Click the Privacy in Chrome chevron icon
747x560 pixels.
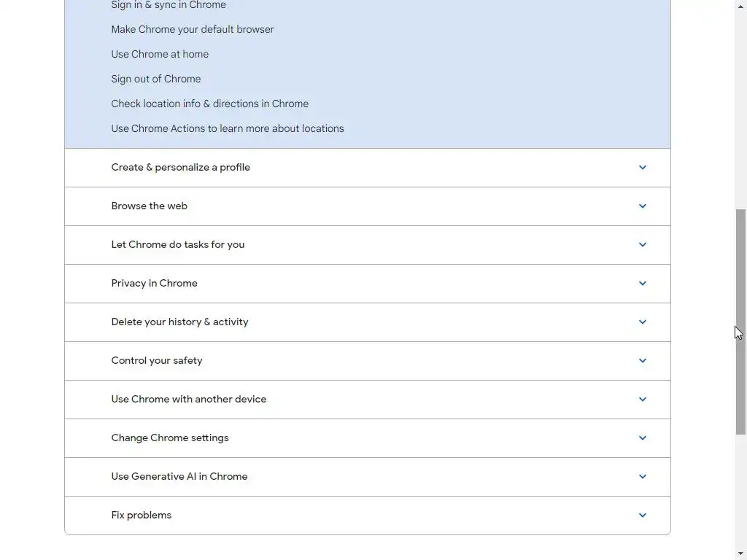point(642,284)
